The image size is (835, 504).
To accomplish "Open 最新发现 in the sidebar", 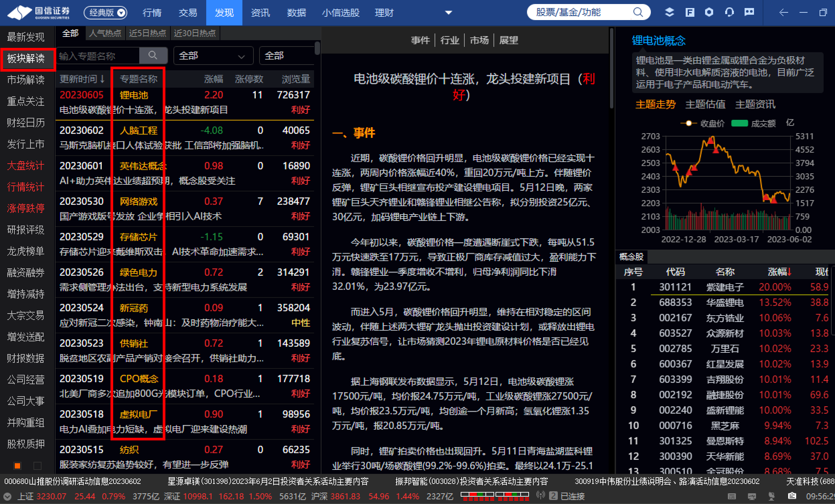I will (26, 37).
